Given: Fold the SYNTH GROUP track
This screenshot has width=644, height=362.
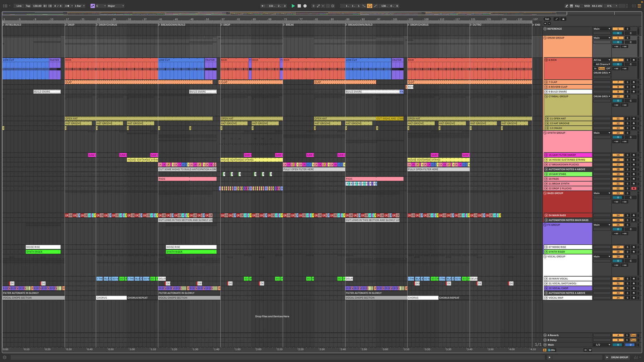Looking at the screenshot, I should pyautogui.click(x=545, y=133).
